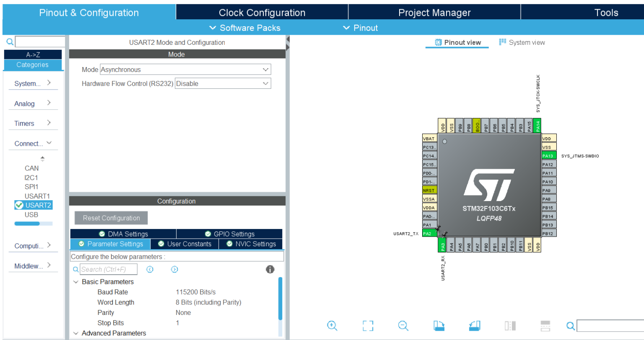The width and height of the screenshot is (644, 340).
Task: Switch to System view
Action: click(522, 42)
